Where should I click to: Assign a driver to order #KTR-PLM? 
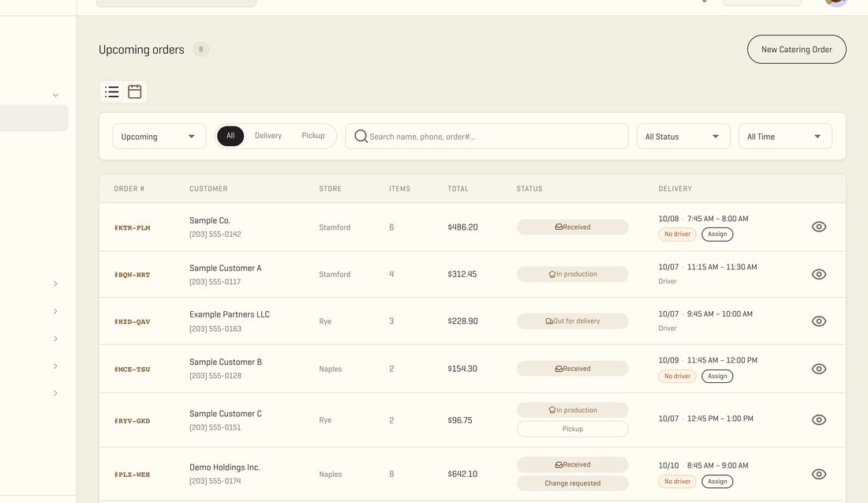point(717,235)
